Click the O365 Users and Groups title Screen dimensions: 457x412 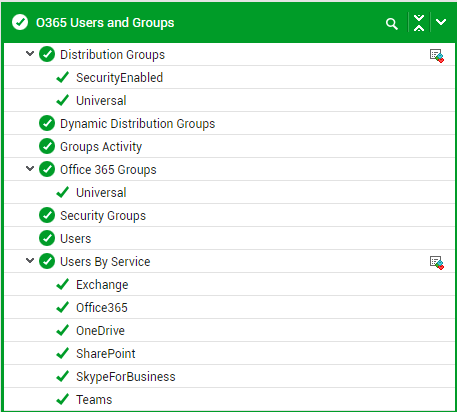105,23
